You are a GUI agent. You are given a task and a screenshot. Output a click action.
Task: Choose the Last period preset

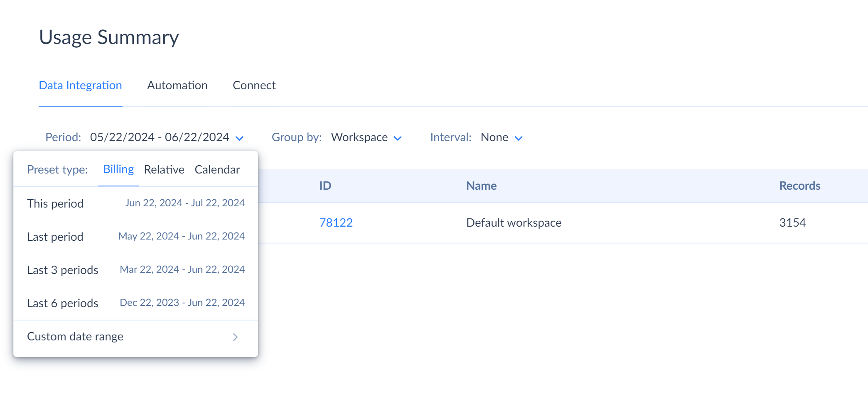click(x=135, y=237)
